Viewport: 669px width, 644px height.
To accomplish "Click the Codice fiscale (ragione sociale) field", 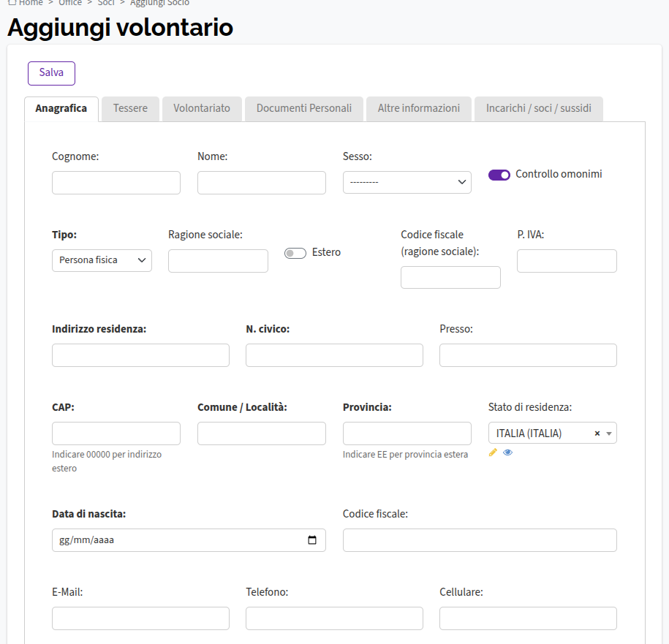I will pyautogui.click(x=450, y=278).
